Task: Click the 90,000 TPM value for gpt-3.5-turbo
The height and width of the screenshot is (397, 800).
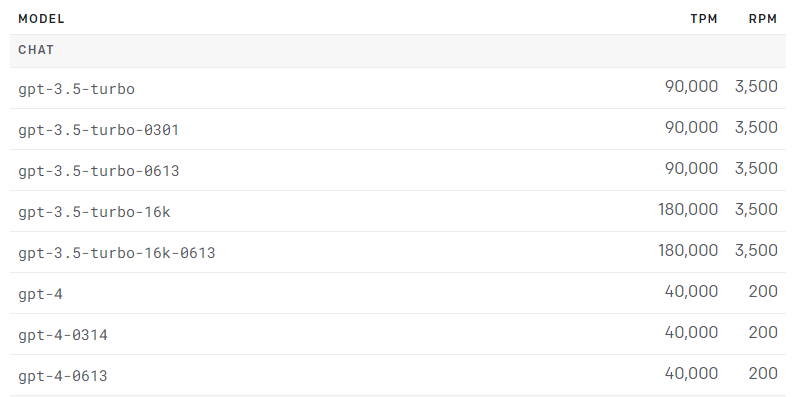Action: [x=691, y=86]
